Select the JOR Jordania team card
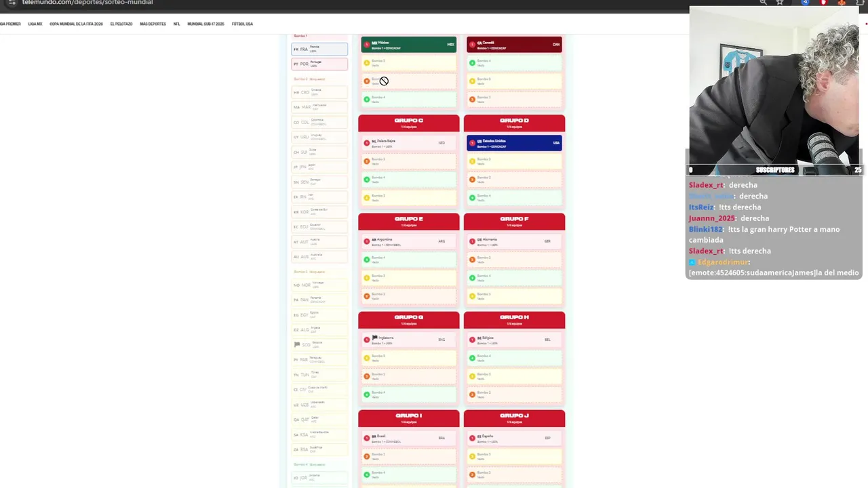 319,478
